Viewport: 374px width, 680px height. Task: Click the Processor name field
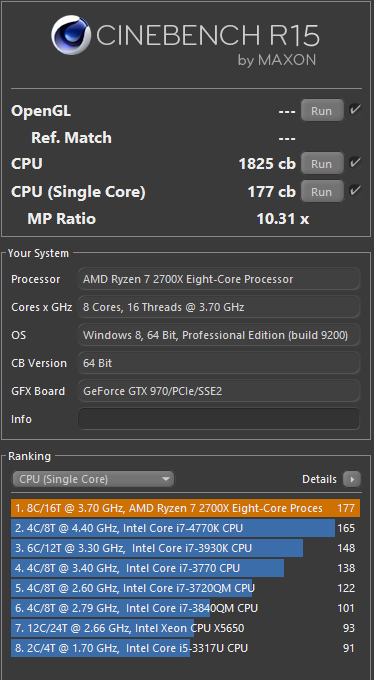click(x=219, y=279)
